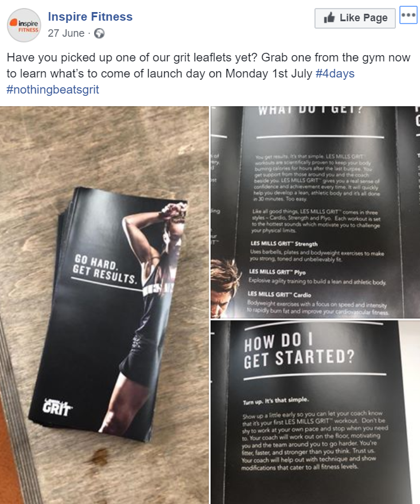Open the #nothingbeatsgrit hashtag
This screenshot has width=420, height=504.
(x=53, y=90)
